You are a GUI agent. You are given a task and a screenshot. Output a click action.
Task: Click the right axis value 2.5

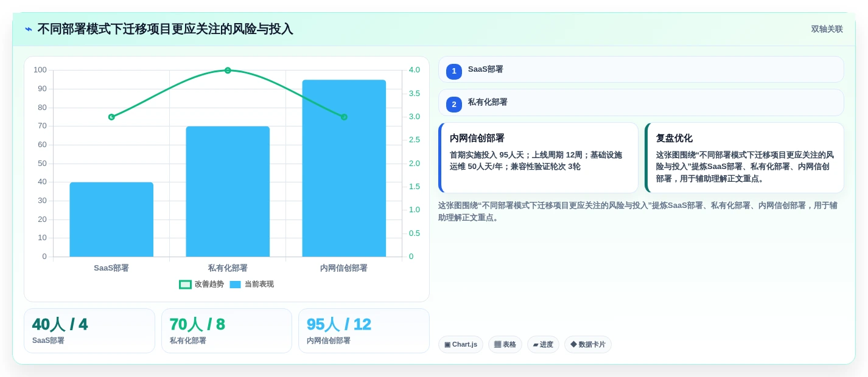pos(415,140)
